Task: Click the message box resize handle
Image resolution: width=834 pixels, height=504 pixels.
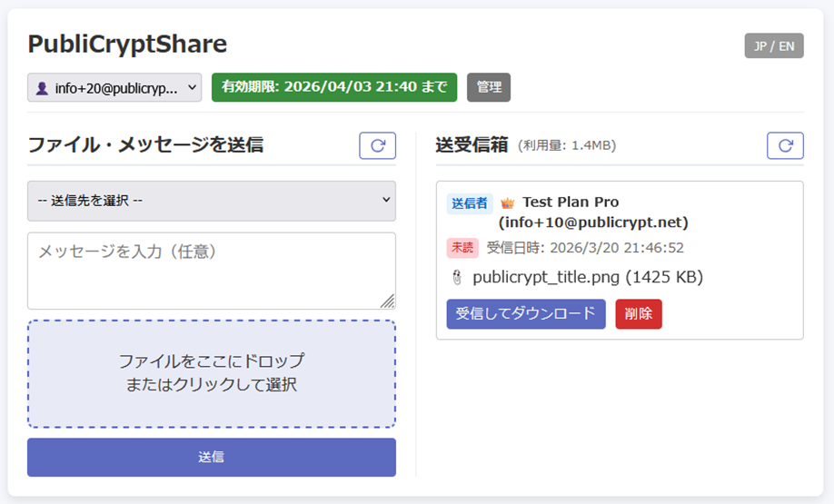Action: pos(387,301)
